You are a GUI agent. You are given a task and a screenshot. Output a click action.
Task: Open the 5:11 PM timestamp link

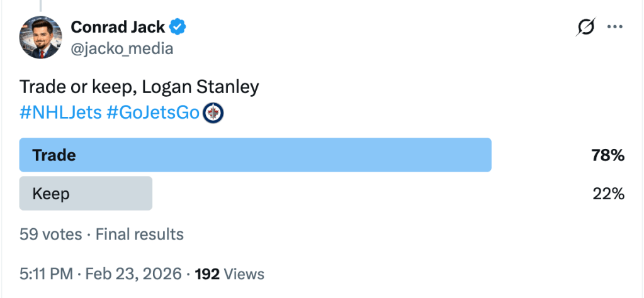(45, 274)
